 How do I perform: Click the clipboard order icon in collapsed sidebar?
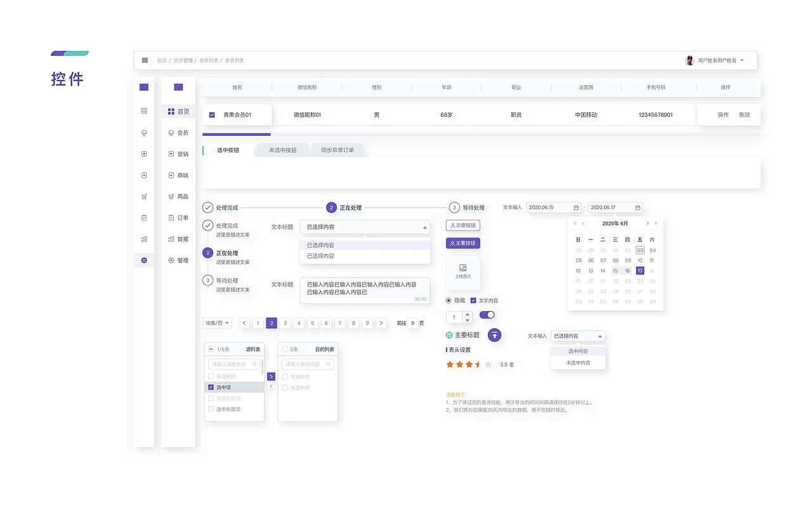click(144, 218)
